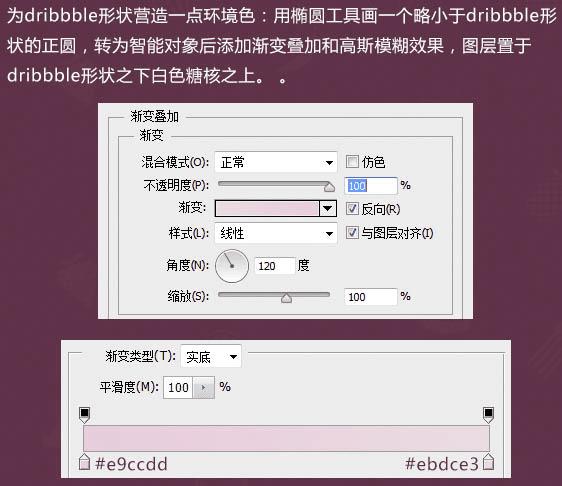Uncheck the 与图层对齐 checkbox
The image size is (562, 486).
(x=352, y=233)
